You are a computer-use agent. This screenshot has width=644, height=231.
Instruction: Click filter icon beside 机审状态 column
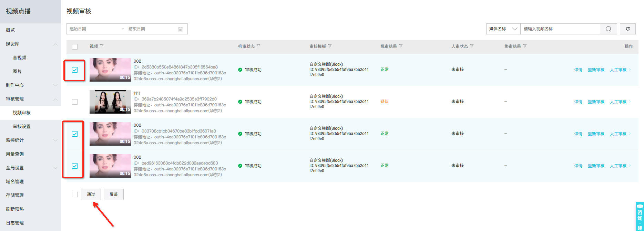pyautogui.click(x=258, y=46)
